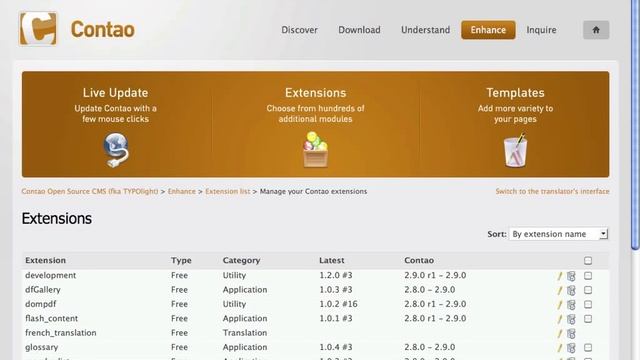Image resolution: width=640 pixels, height=360 pixels.
Task: Open the Discover menu item
Action: point(299,30)
